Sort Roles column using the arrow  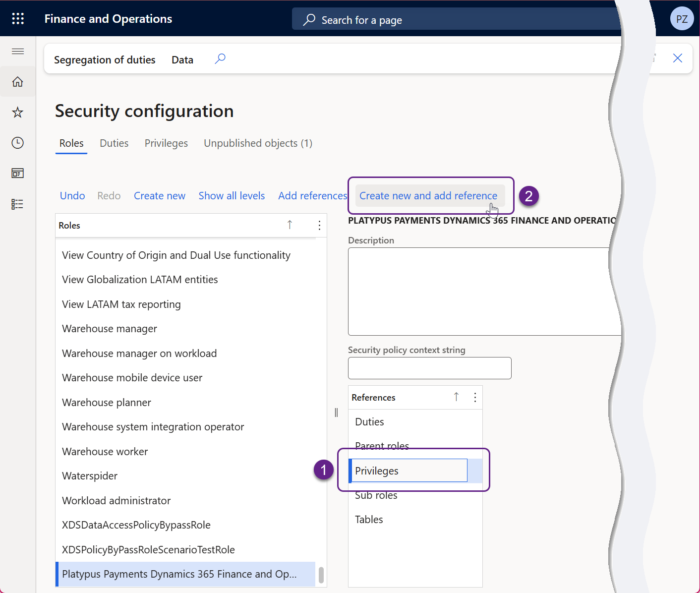pos(290,225)
